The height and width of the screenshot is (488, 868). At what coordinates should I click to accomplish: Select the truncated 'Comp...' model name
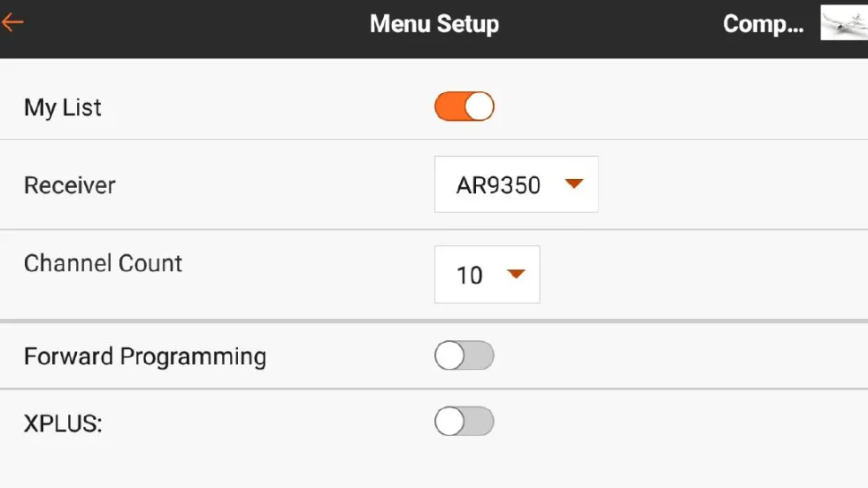pos(762,24)
